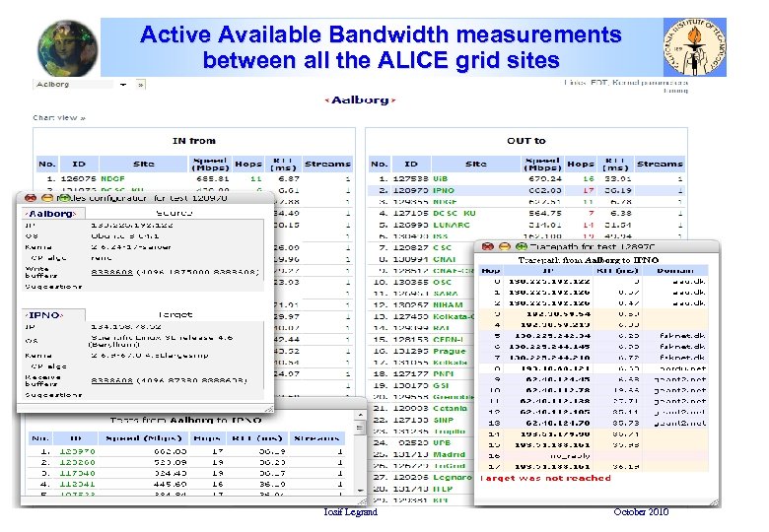Open the Legnaro site link
Image resolution: width=769 pixels, height=532 pixels.
click(x=453, y=477)
